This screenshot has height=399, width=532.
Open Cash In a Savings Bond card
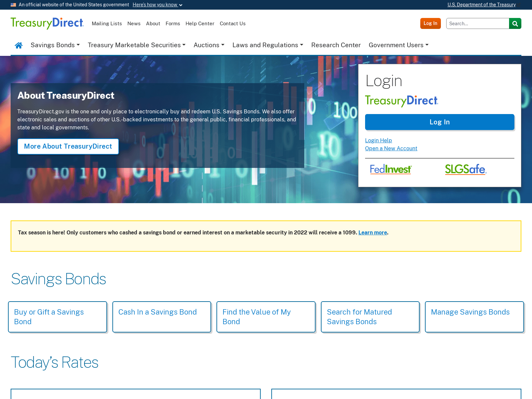[162, 317]
